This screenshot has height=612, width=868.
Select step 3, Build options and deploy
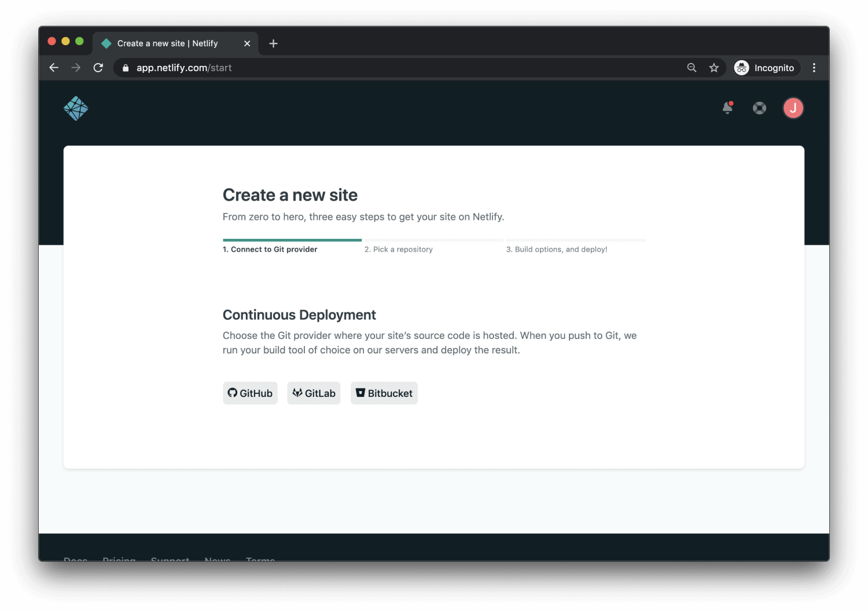click(557, 249)
